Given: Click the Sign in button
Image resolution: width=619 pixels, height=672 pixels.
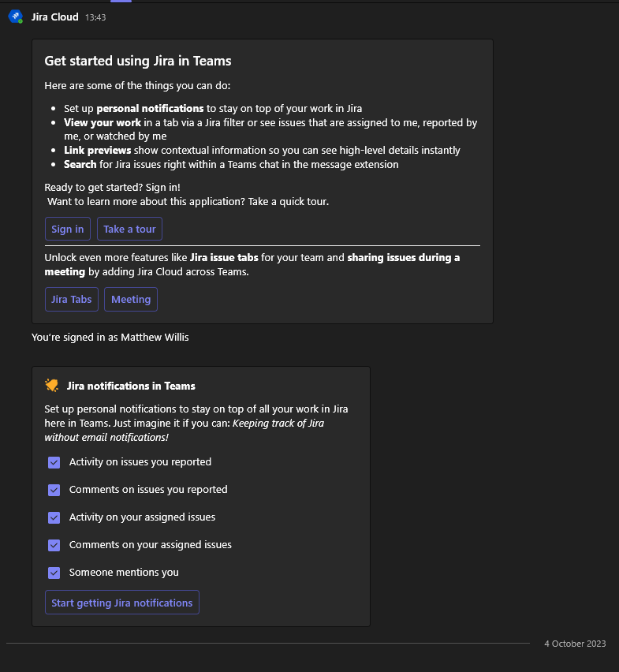Looking at the screenshot, I should tap(68, 229).
